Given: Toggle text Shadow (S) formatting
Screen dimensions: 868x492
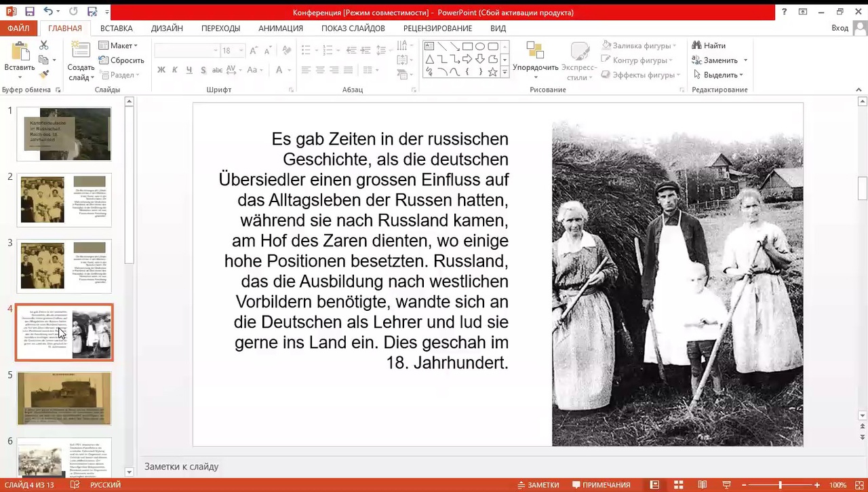Looking at the screenshot, I should (x=203, y=70).
